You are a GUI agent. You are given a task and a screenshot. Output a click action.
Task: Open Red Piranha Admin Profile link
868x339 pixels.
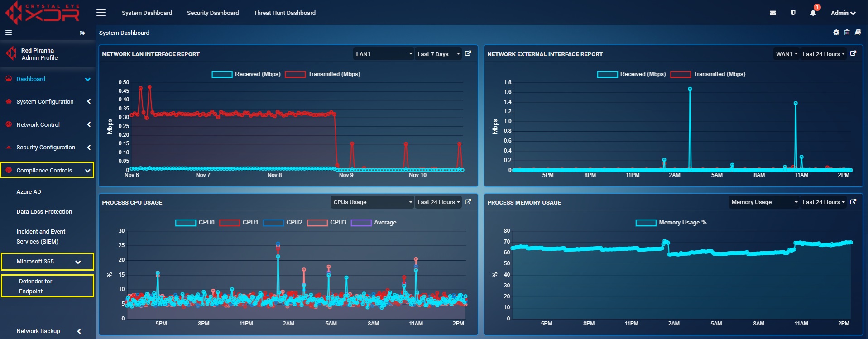click(39, 54)
